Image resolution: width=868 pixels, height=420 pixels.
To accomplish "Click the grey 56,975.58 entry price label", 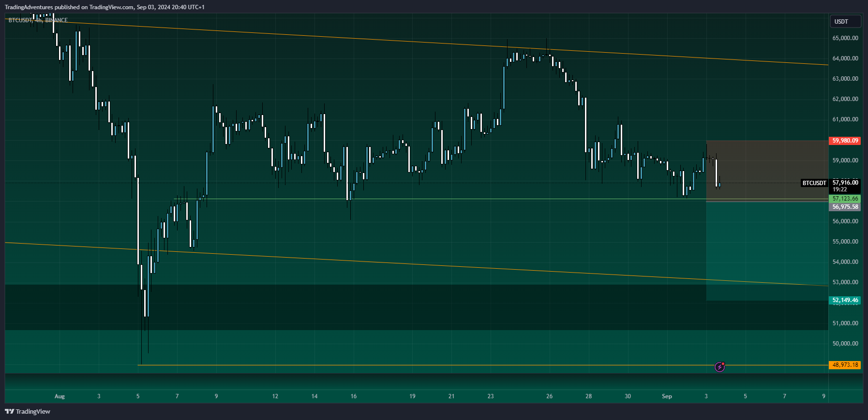I will [x=845, y=207].
